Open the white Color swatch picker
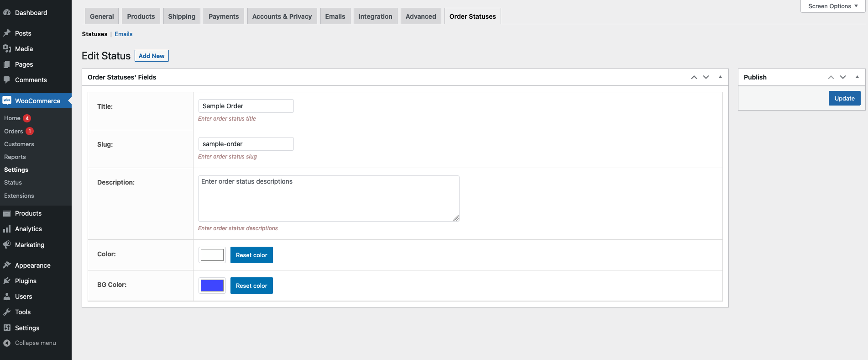868x360 pixels. coord(212,255)
